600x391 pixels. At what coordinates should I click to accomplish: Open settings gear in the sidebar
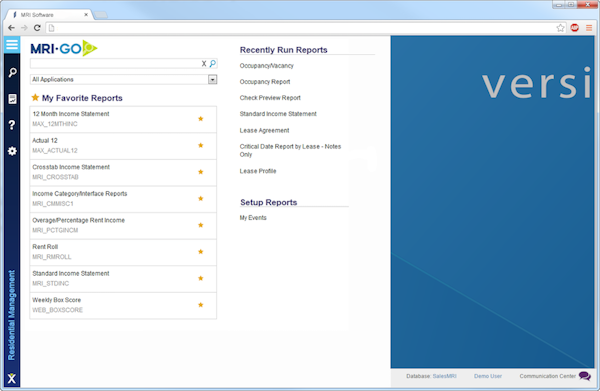coord(12,151)
